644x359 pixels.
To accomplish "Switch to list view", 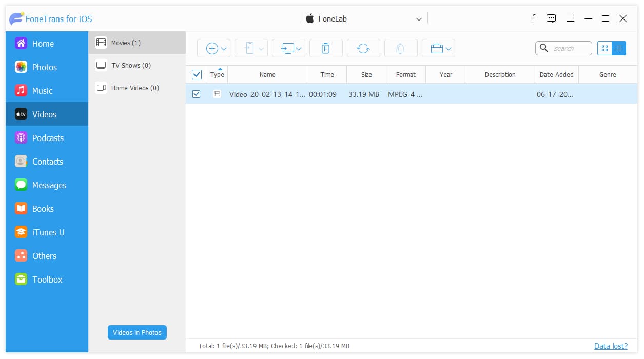I will click(x=619, y=48).
